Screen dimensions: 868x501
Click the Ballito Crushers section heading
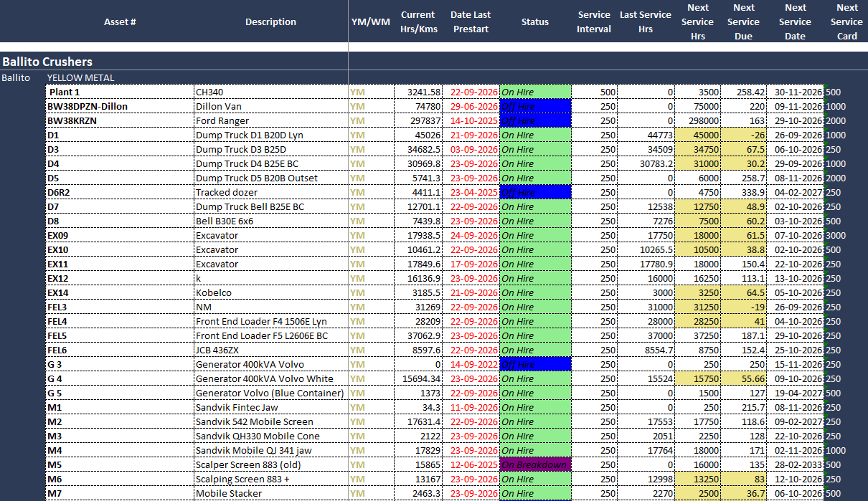47,62
